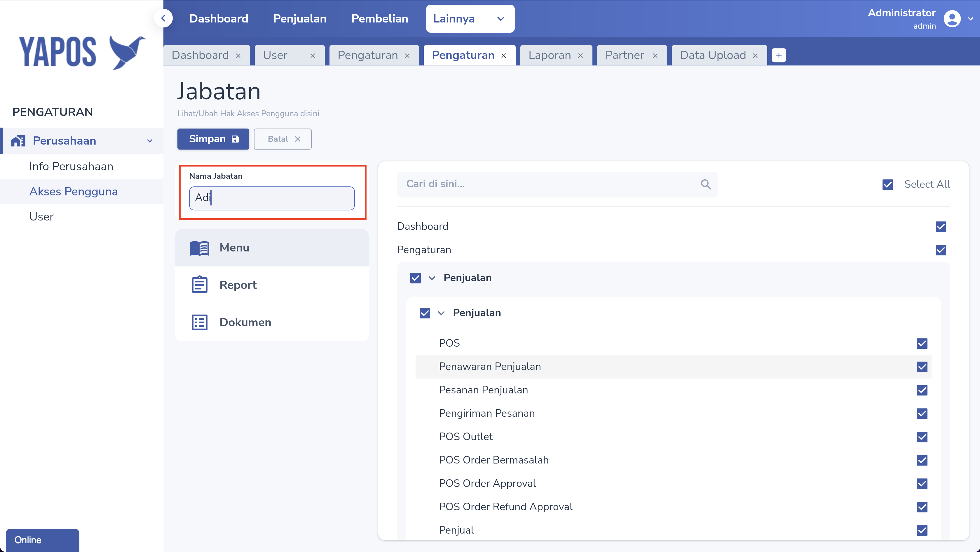Uncheck the Pengaturan permission checkbox

pyautogui.click(x=941, y=250)
